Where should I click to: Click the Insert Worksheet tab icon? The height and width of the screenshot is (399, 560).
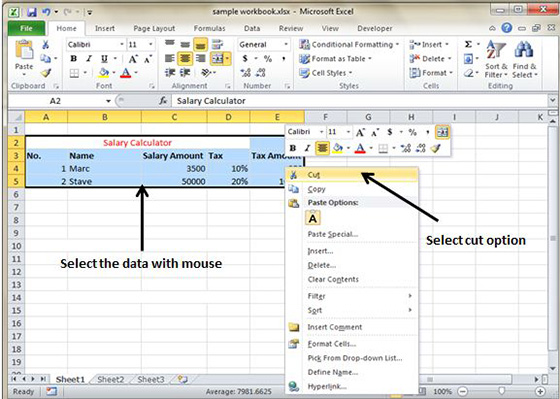pos(182,379)
